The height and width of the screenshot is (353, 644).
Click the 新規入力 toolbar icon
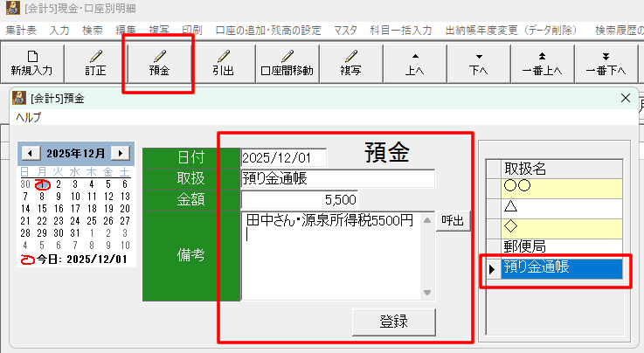pos(31,62)
